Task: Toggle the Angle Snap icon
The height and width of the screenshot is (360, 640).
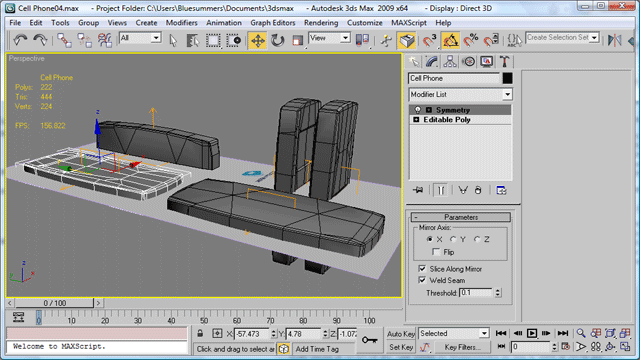Action: pos(450,40)
